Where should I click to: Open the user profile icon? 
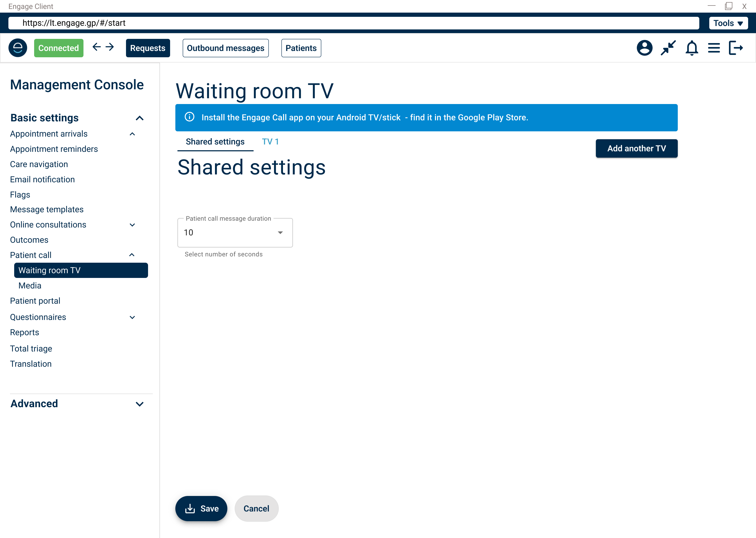[x=644, y=48]
